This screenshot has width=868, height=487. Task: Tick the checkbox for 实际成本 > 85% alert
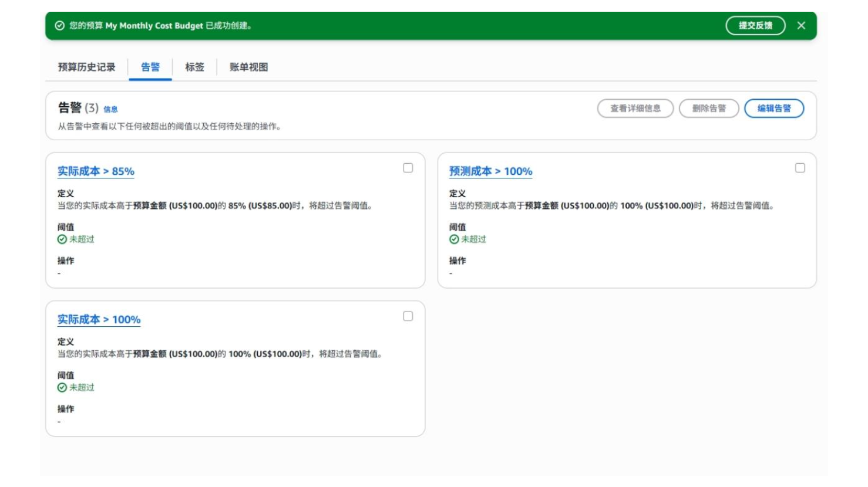[408, 168]
